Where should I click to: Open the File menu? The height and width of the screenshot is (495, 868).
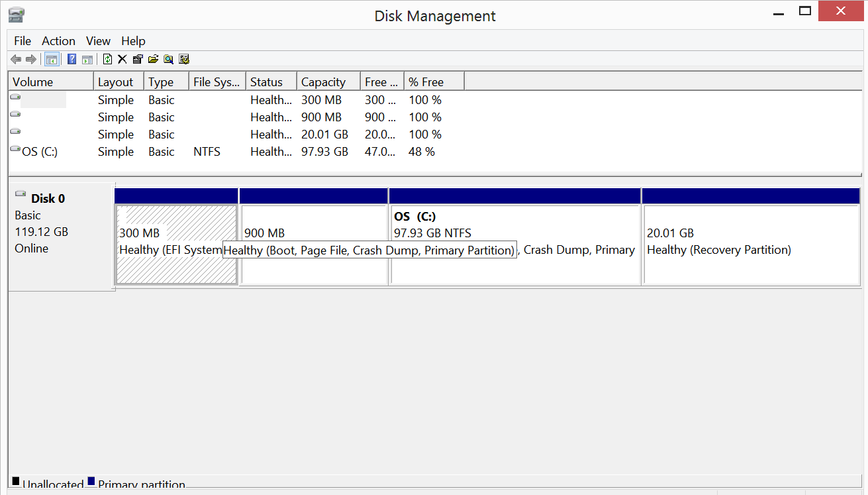coord(23,41)
